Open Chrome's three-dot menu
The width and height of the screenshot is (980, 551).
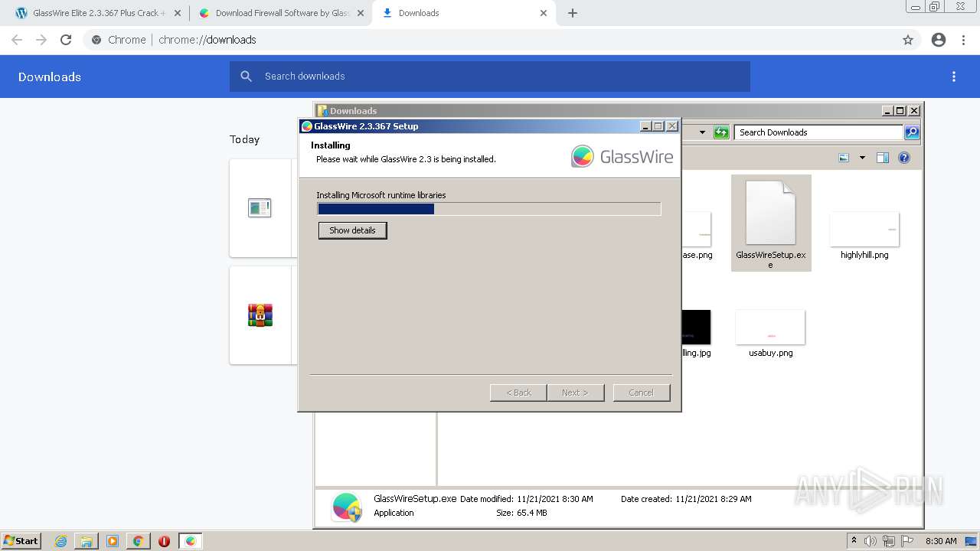click(964, 40)
